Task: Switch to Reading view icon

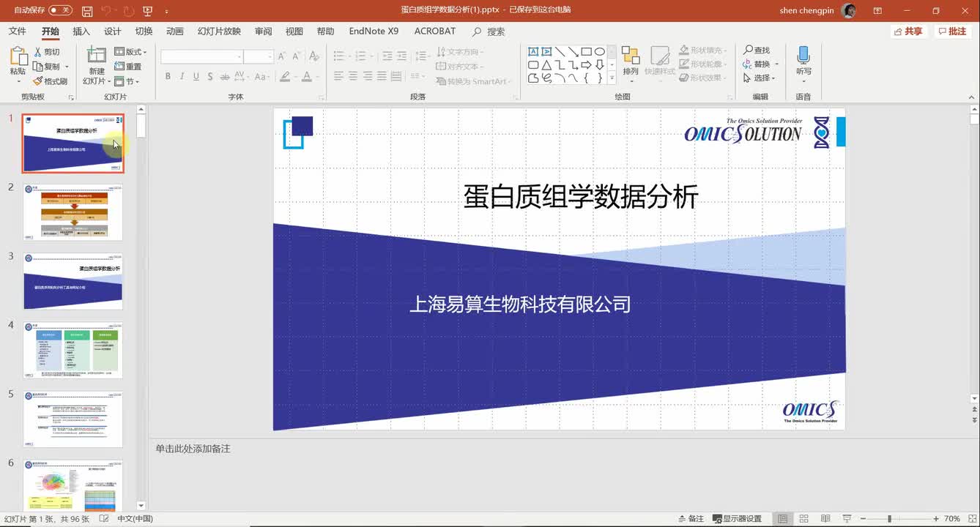Action: [x=825, y=519]
